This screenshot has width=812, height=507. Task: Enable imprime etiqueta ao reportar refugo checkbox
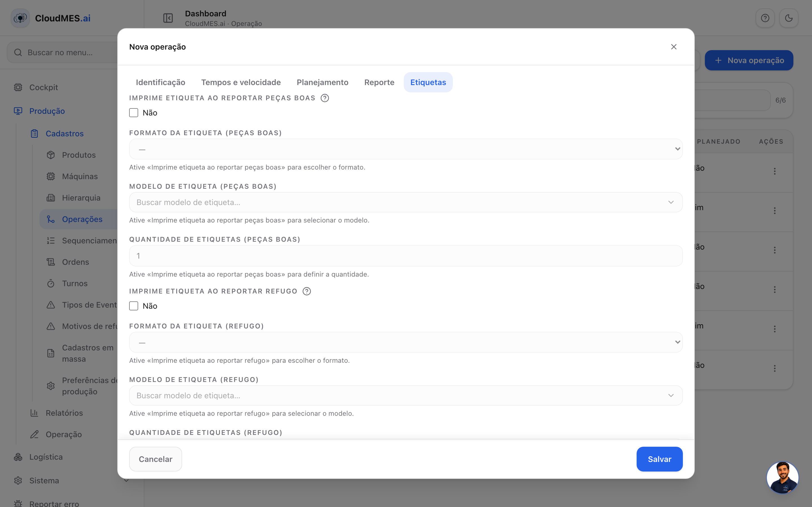pos(134,306)
